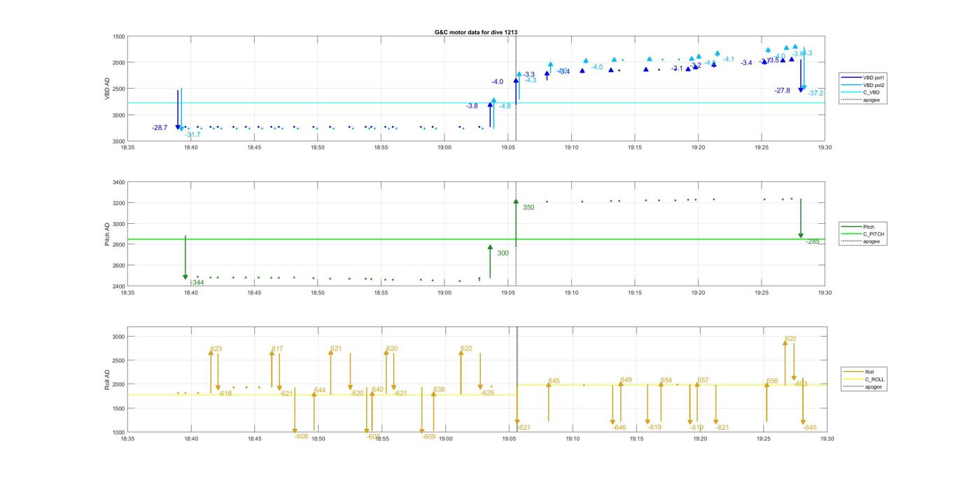The height and width of the screenshot is (485, 980).
Task: Click the "-4.8" data label
Action: coord(505,106)
